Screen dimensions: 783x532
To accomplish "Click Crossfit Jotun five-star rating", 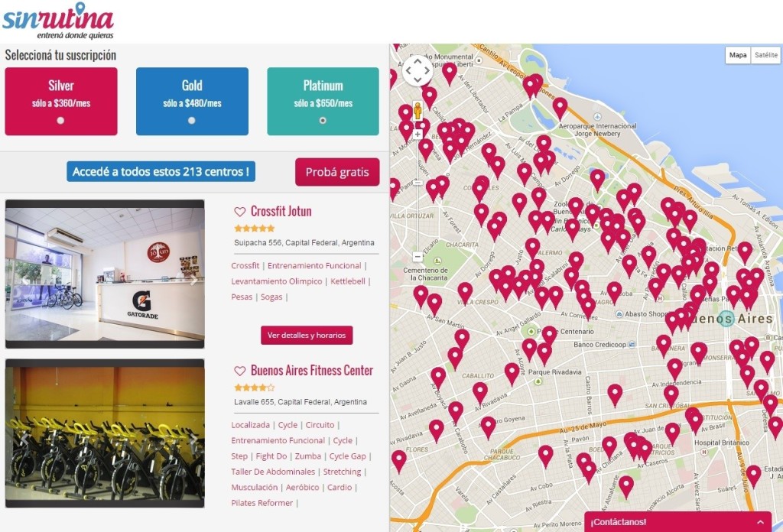I will pyautogui.click(x=254, y=229).
